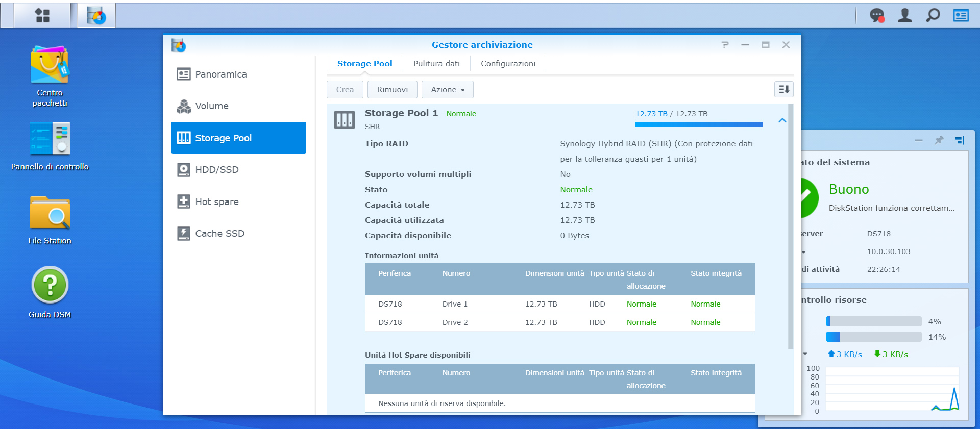The height and width of the screenshot is (429, 980).
Task: Expand LAN dropdown arrow in system status widget
Action: coord(803,252)
